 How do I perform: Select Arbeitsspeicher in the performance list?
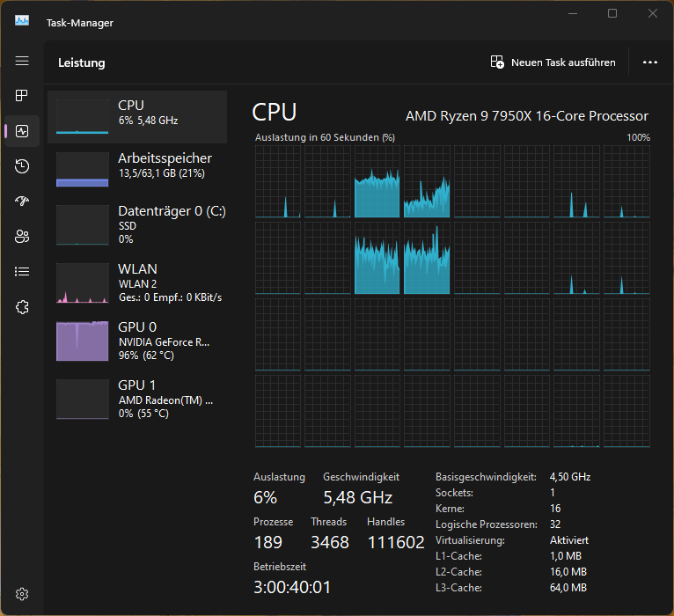pos(137,170)
